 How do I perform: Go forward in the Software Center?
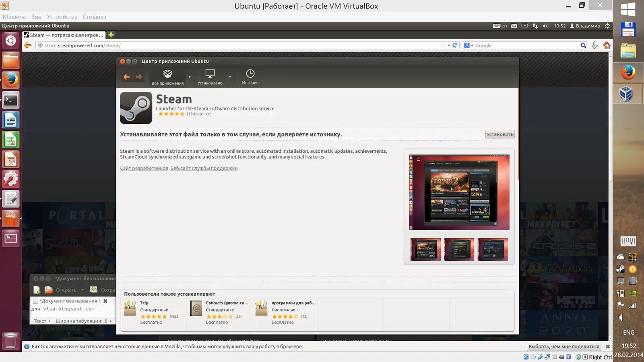click(x=139, y=77)
